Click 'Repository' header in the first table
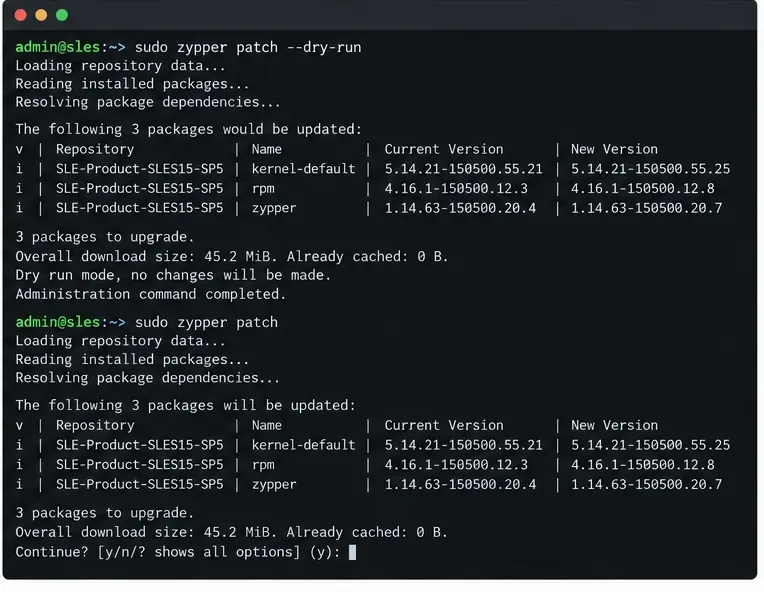 (95, 150)
